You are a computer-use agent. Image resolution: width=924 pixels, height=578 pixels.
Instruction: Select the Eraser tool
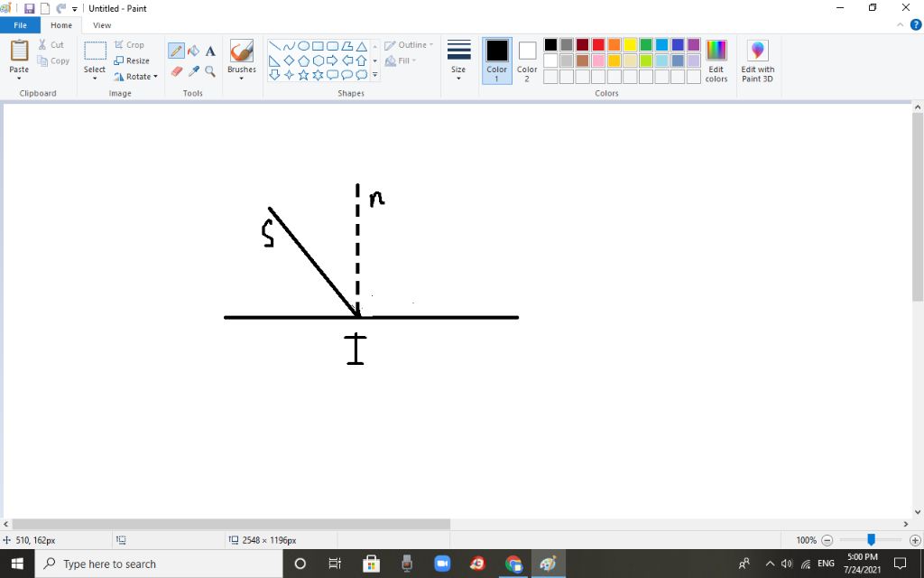[176, 71]
